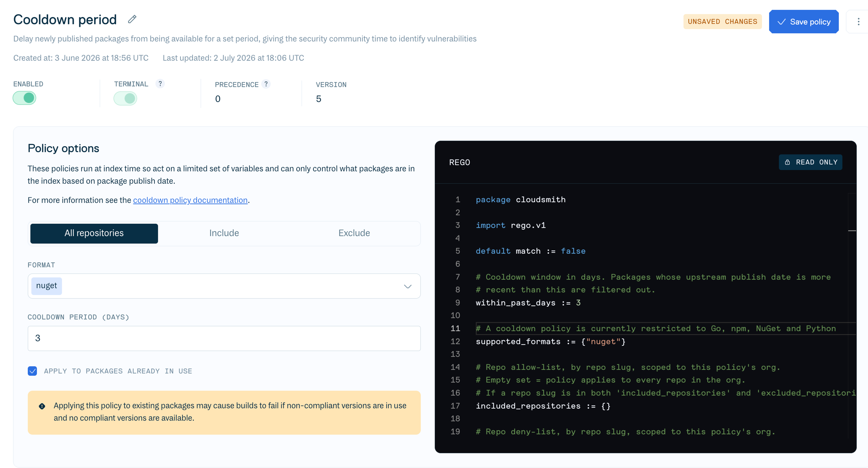Click the highlighted line 11 comment
Image resolution: width=868 pixels, height=468 pixels.
pyautogui.click(x=656, y=329)
